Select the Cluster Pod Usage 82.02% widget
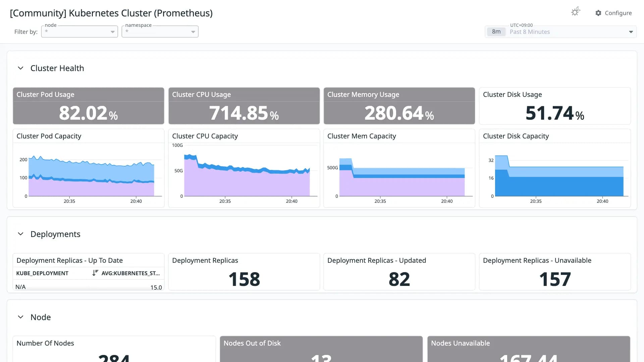The height and width of the screenshot is (362, 644). pos(89,106)
